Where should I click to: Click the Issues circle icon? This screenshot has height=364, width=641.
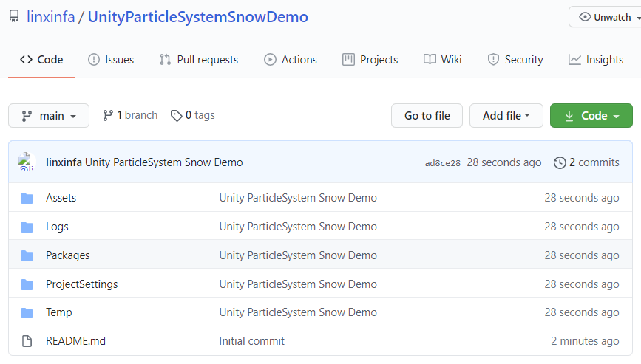click(94, 60)
